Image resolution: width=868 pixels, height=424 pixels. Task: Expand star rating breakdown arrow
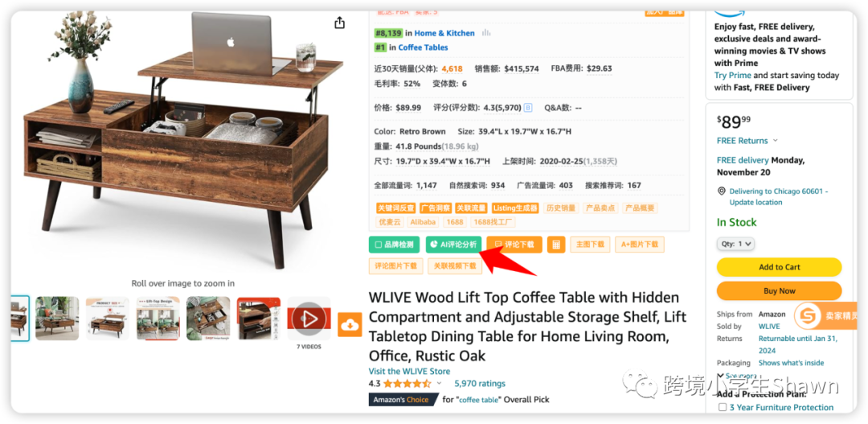[439, 383]
